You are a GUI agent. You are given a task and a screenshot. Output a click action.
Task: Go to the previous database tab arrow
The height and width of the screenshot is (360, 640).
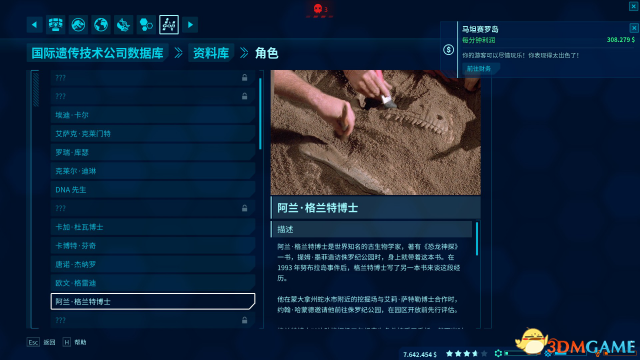34,25
